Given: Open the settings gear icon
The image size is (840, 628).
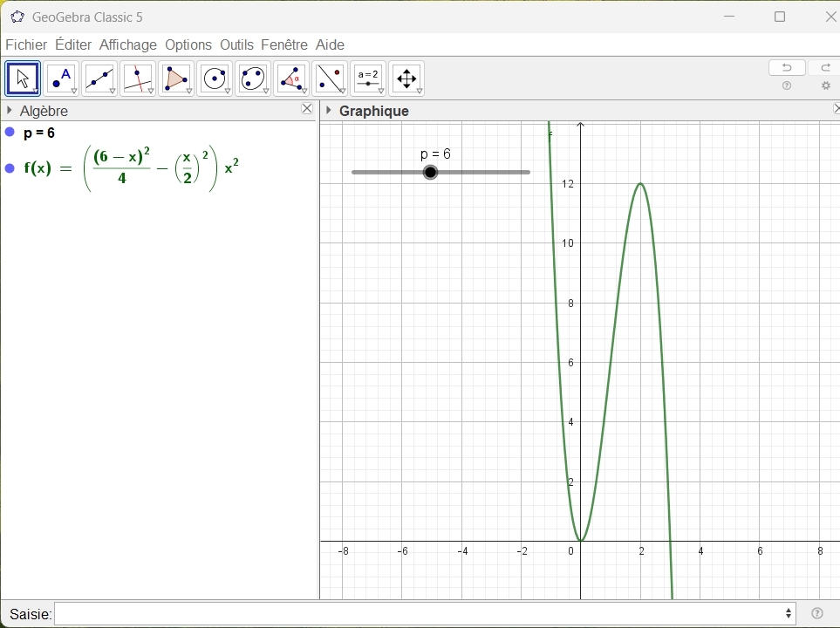Looking at the screenshot, I should coord(826,85).
